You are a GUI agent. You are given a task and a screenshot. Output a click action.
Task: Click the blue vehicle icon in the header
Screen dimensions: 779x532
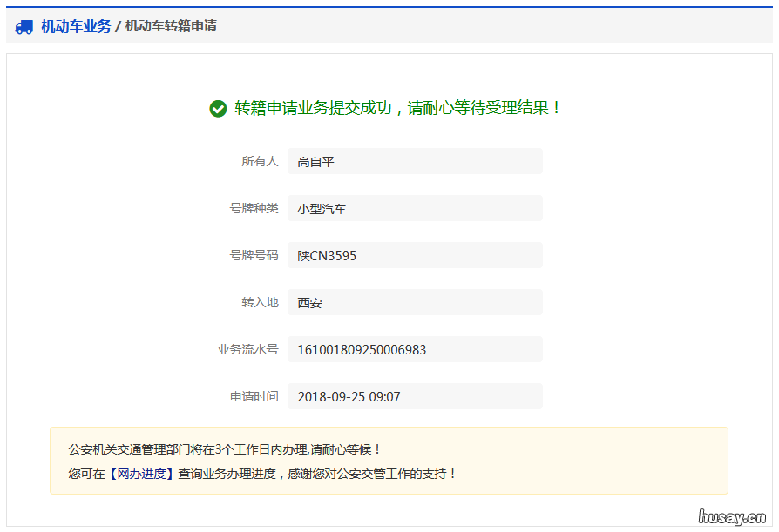pos(23,26)
